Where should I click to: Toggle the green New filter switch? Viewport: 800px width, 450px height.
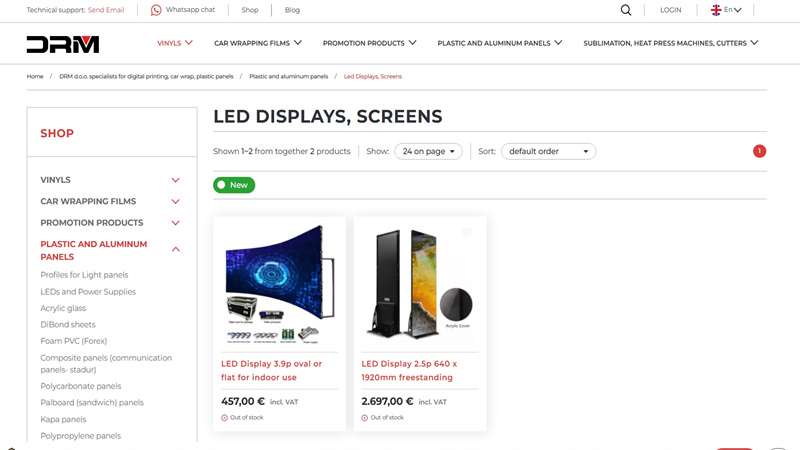(x=234, y=185)
